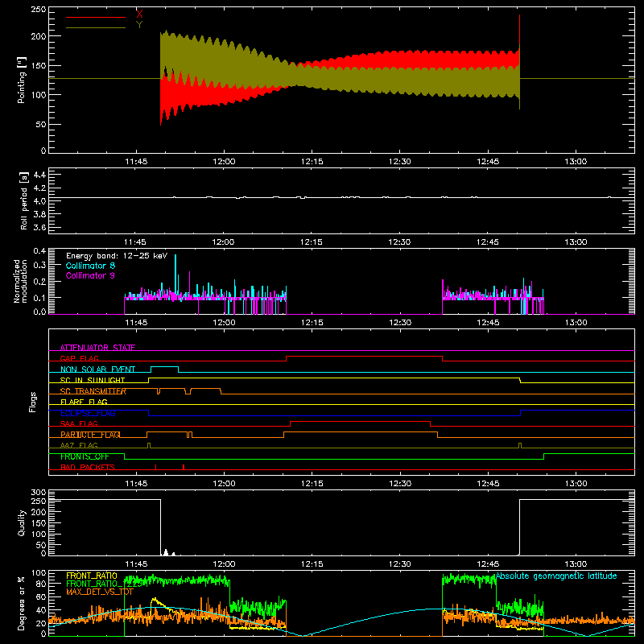Click the SC_IN_SUNLIGHT flag label
Screen dimensions: 644x644
tap(93, 380)
